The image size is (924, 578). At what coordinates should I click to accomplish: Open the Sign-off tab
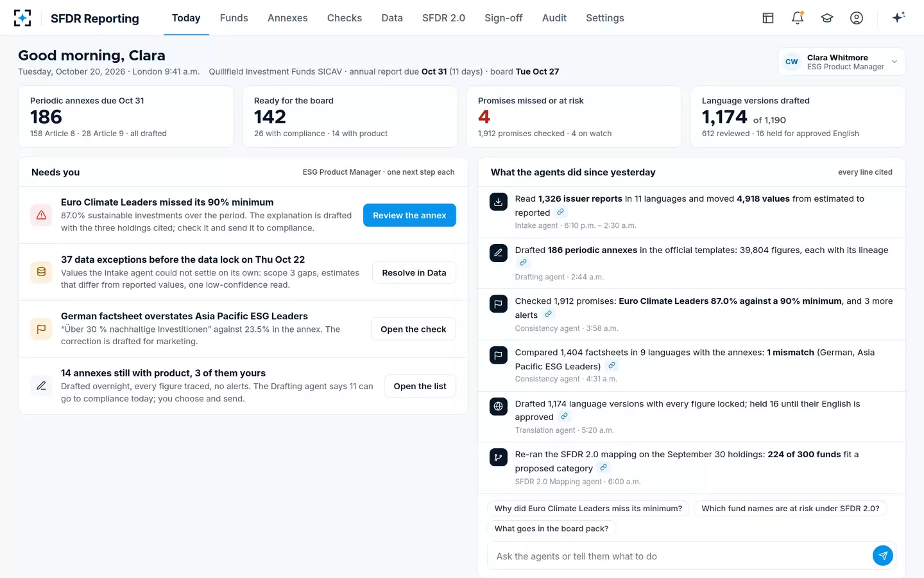click(x=503, y=18)
